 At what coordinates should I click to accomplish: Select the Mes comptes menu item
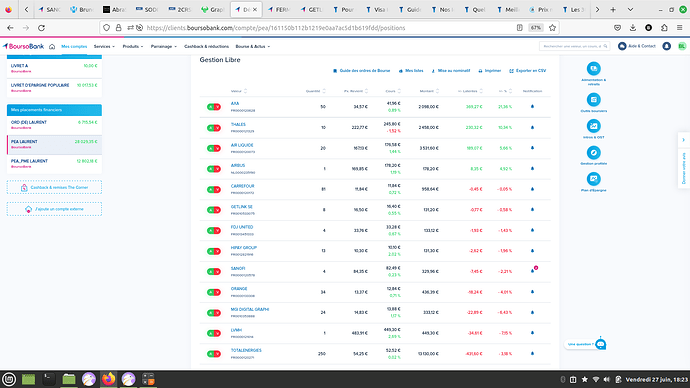[74, 46]
